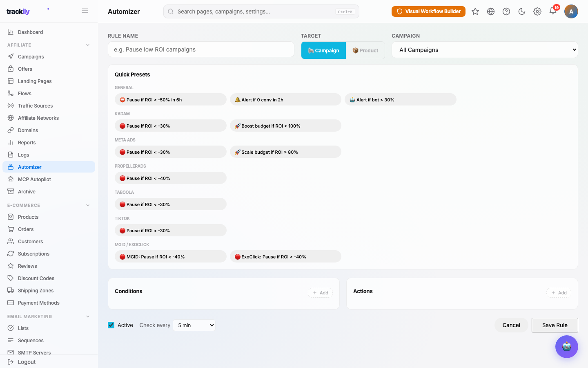Add a new action
The image size is (588, 368).
click(x=559, y=293)
